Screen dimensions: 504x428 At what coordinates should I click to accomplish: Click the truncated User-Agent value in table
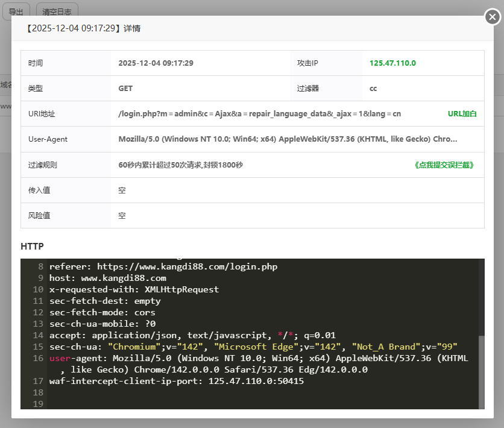[x=288, y=139]
